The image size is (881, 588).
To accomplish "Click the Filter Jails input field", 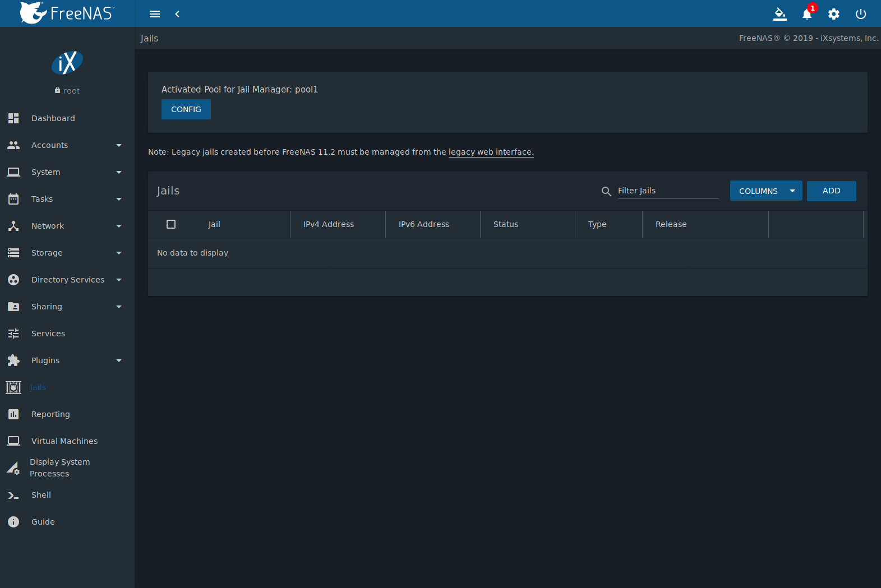I will (668, 191).
